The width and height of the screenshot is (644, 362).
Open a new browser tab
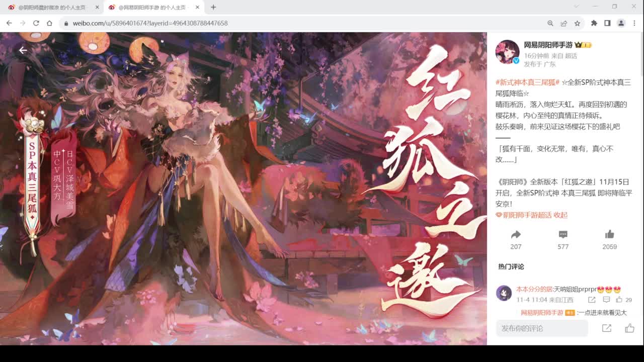[x=213, y=7]
